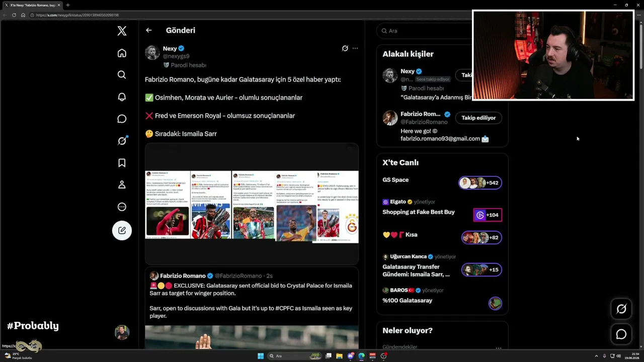Viewport: 644px width, 362px height.
Task: Open floating Grok button at bottom right
Action: [621, 309]
